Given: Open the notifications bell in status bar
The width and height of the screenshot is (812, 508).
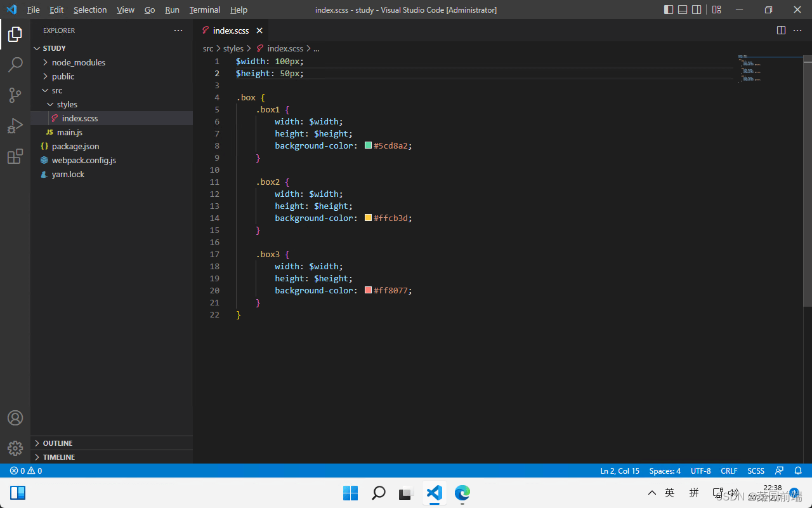Looking at the screenshot, I should [798, 471].
